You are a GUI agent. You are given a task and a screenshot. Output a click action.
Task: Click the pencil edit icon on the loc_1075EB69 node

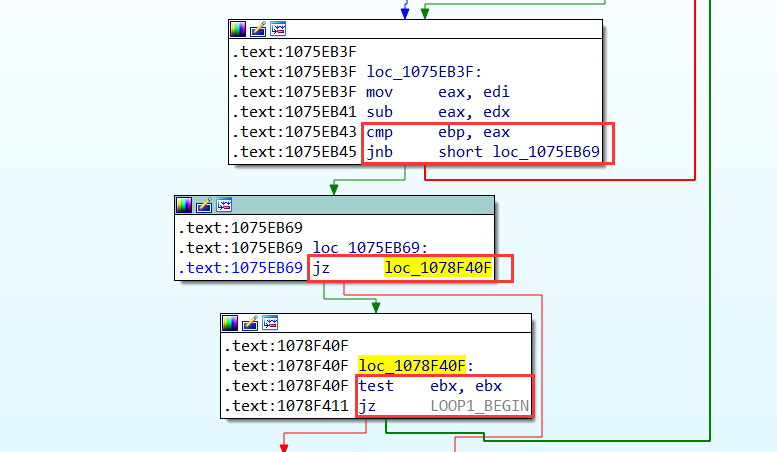[204, 205]
